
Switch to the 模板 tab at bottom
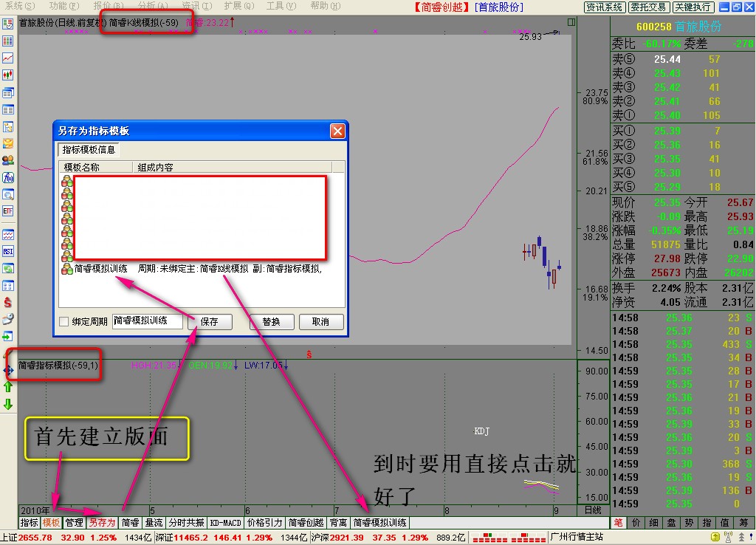click(51, 522)
